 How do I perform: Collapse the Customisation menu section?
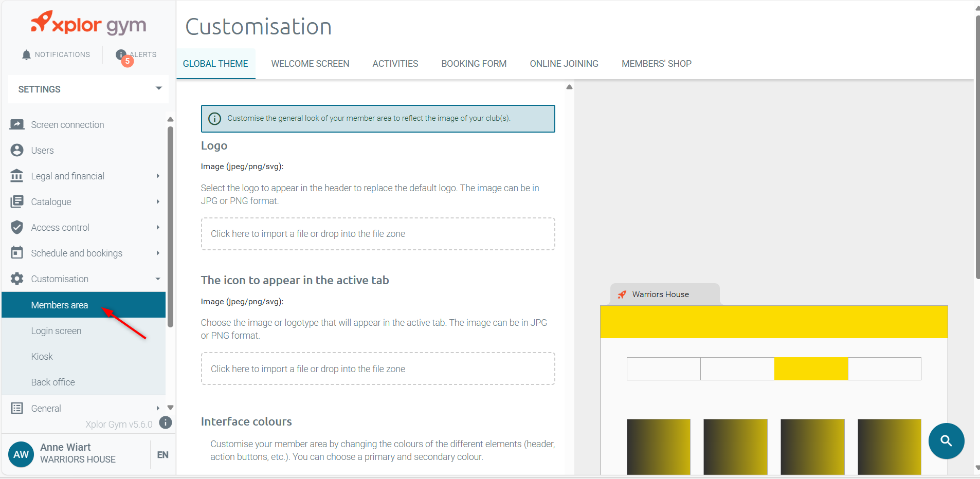(x=158, y=279)
